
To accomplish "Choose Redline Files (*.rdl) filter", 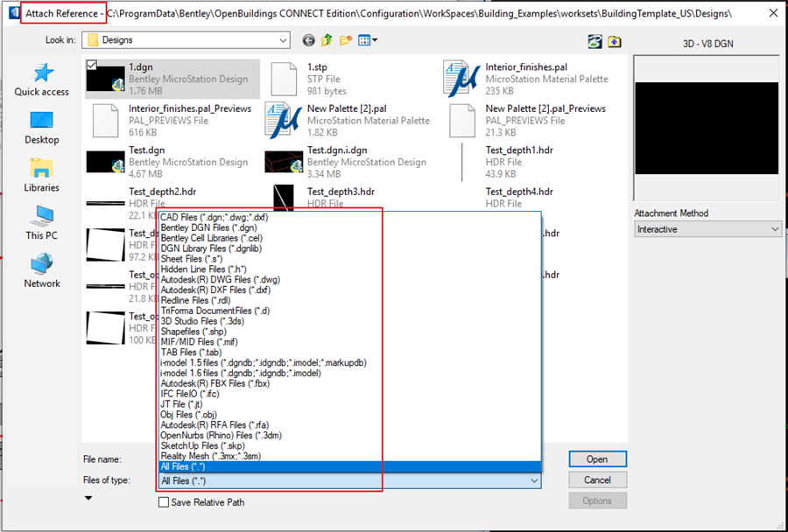I will (x=349, y=300).
